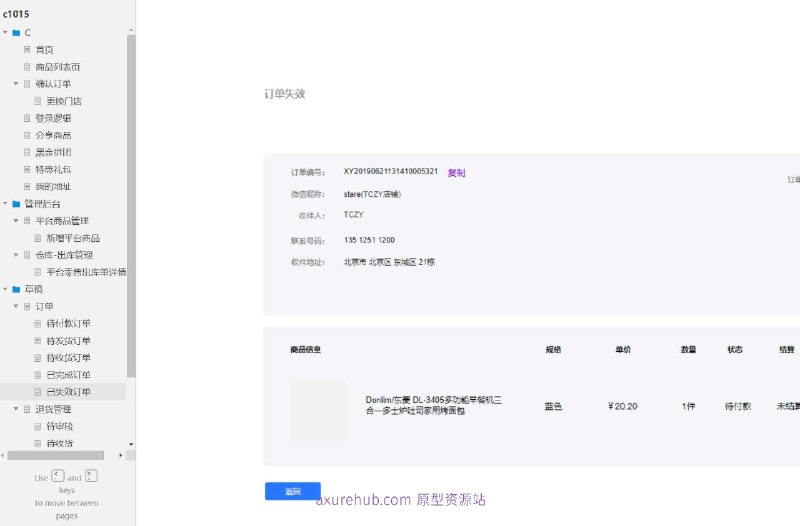This screenshot has width=800, height=526.
Task: Click the C folder icon
Action: (x=16, y=33)
